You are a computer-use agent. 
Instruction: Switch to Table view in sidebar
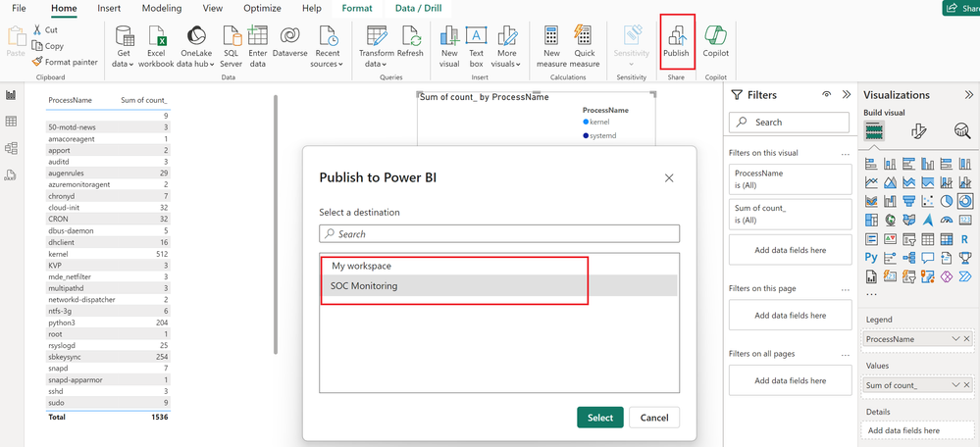click(x=11, y=122)
